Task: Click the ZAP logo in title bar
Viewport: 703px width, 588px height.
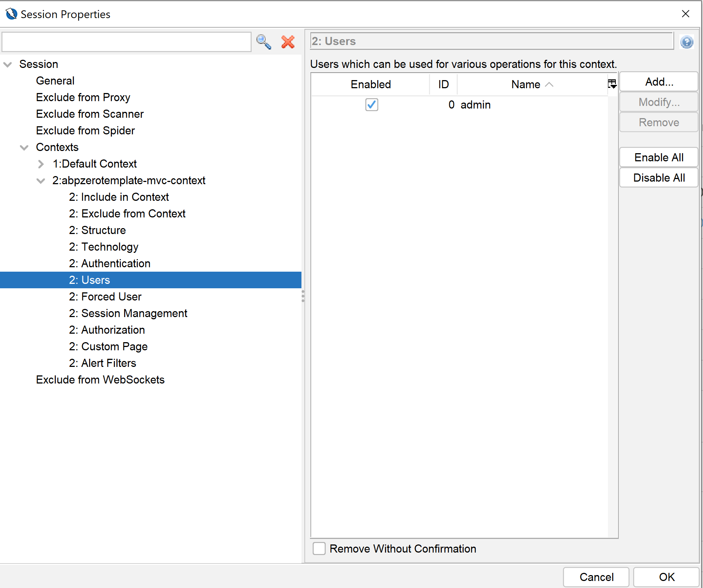Action: coord(11,14)
